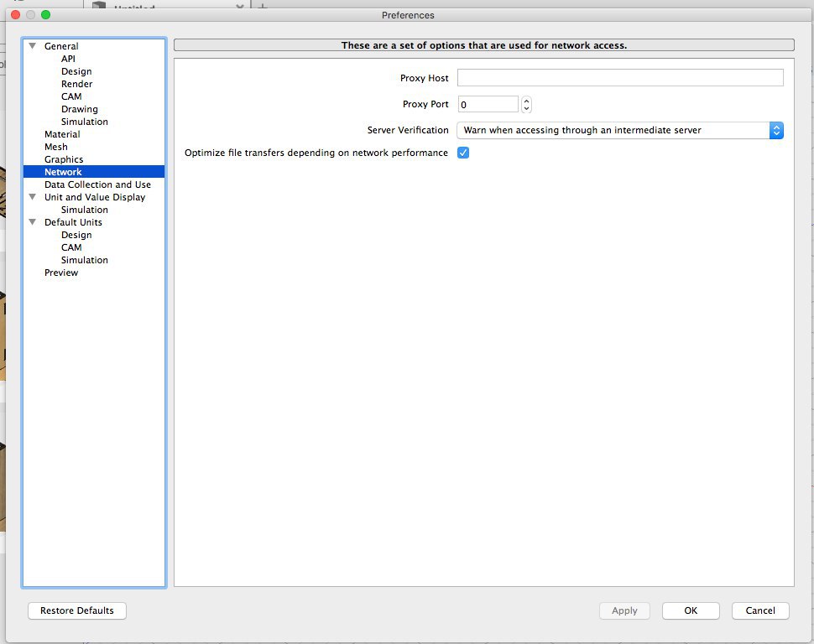Select Design under General

click(76, 71)
